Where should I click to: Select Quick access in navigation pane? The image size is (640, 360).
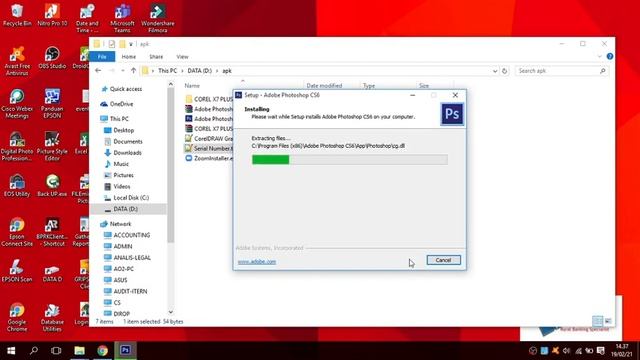(126, 89)
